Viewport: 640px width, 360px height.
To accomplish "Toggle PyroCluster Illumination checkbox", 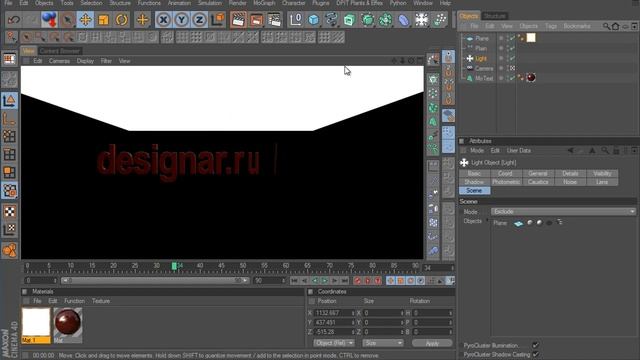I will (x=536, y=345).
